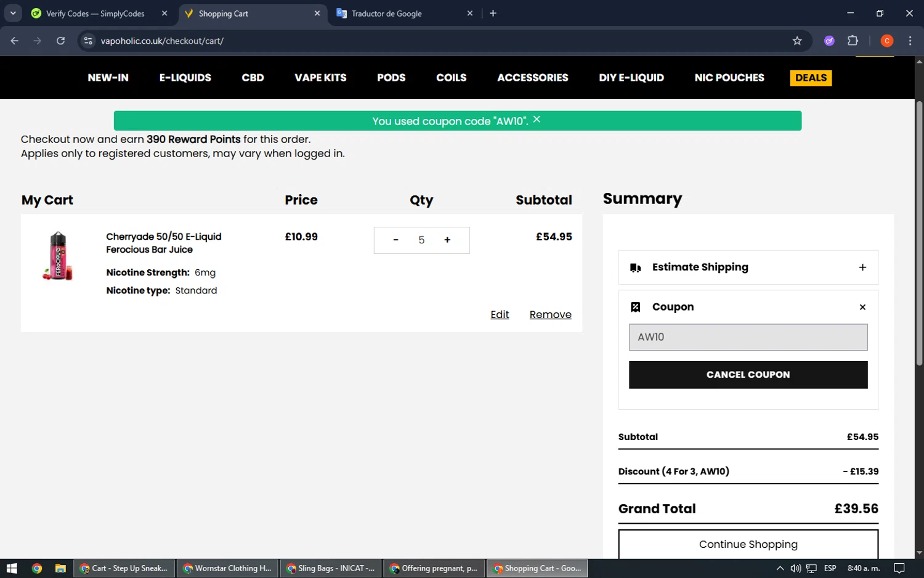924x578 pixels.
Task: Decrease the cart quantity with minus
Action: click(x=395, y=240)
